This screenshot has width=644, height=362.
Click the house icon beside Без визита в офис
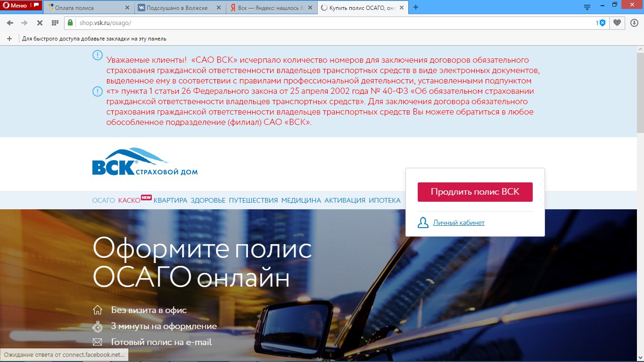point(98,310)
